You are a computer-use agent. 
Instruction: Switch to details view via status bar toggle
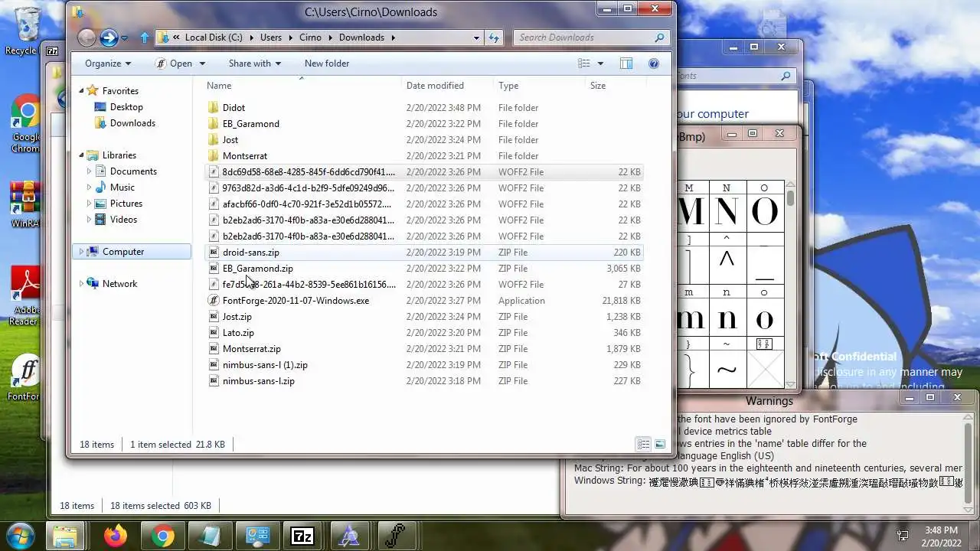pos(644,444)
